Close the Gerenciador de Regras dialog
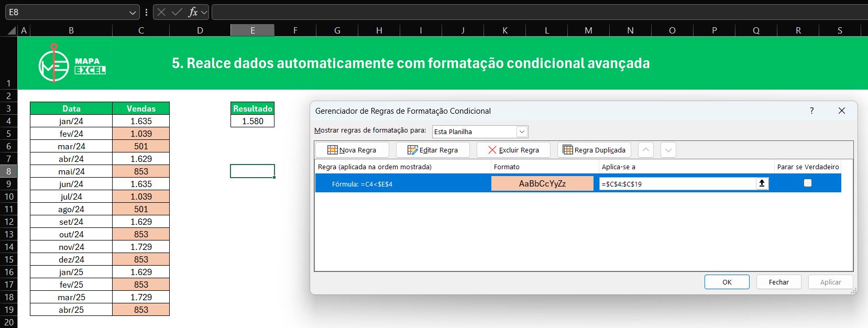Image resolution: width=868 pixels, height=328 pixels. coord(841,111)
